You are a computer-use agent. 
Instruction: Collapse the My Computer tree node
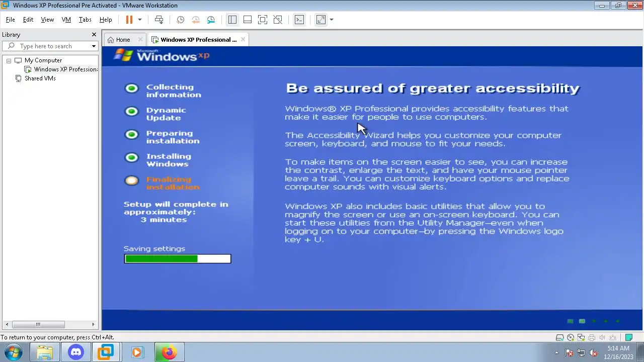(9, 60)
